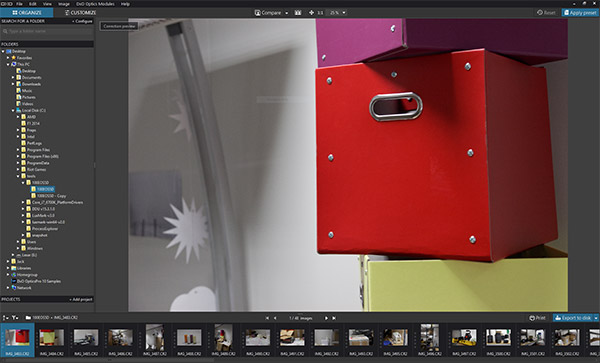Screen dimensions: 600x363
Task: Click the Compare button
Action: [268, 13]
